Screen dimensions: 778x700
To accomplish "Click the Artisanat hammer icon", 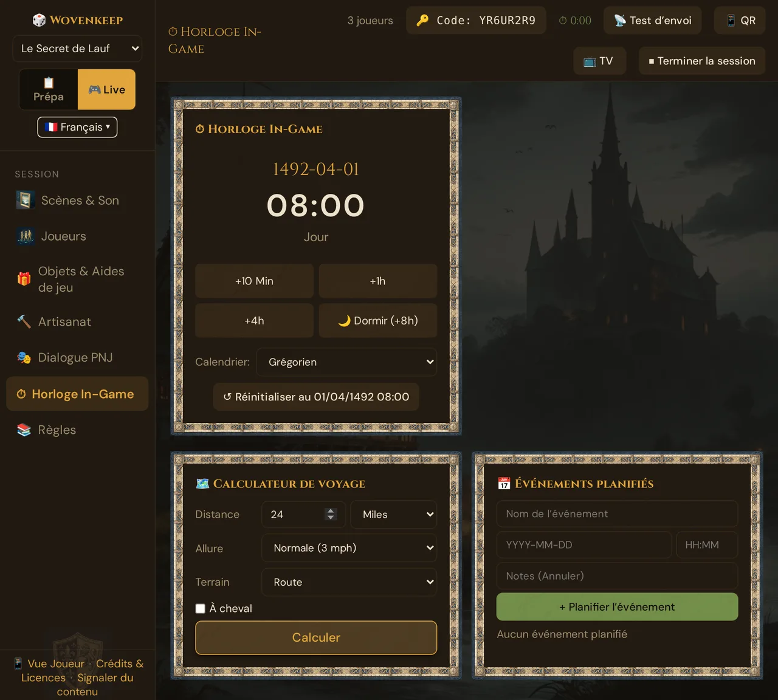I will pos(24,321).
